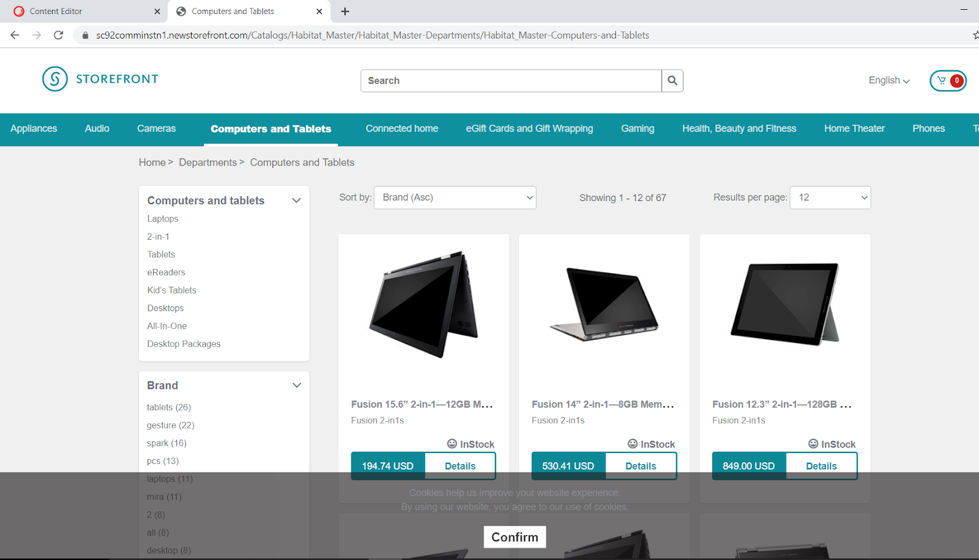This screenshot has width=979, height=560.
Task: Open the Connected home menu
Action: pos(402,128)
